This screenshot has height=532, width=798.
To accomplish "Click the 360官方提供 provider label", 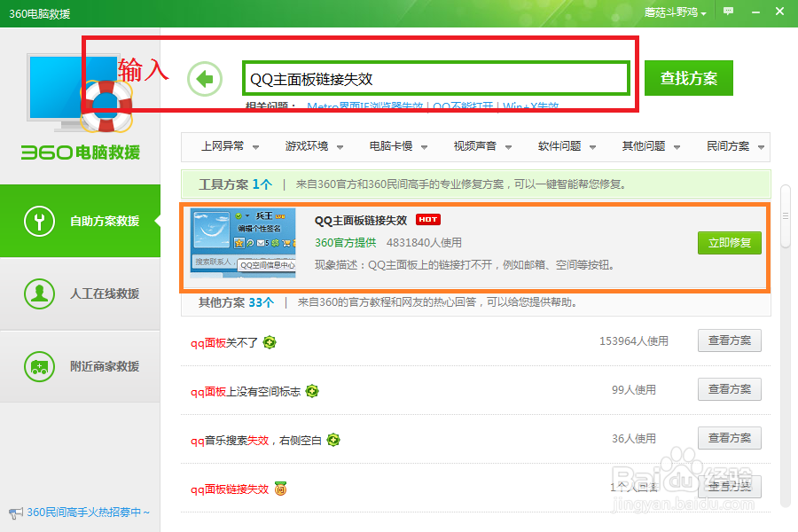I will click(x=345, y=243).
